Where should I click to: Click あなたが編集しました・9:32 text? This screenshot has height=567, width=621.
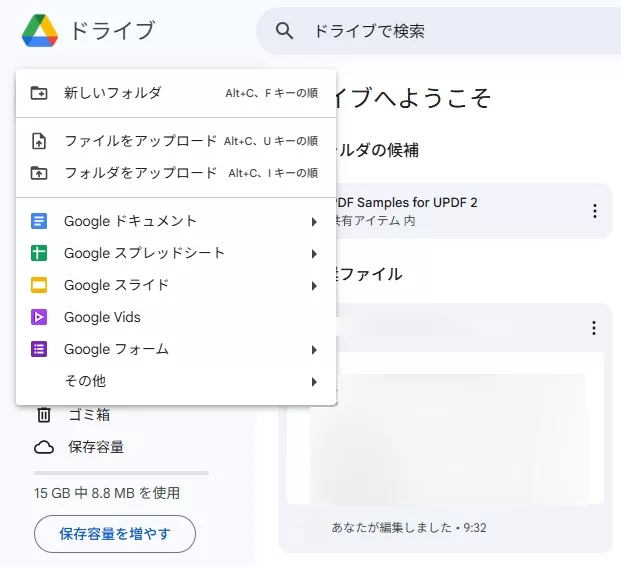(409, 527)
